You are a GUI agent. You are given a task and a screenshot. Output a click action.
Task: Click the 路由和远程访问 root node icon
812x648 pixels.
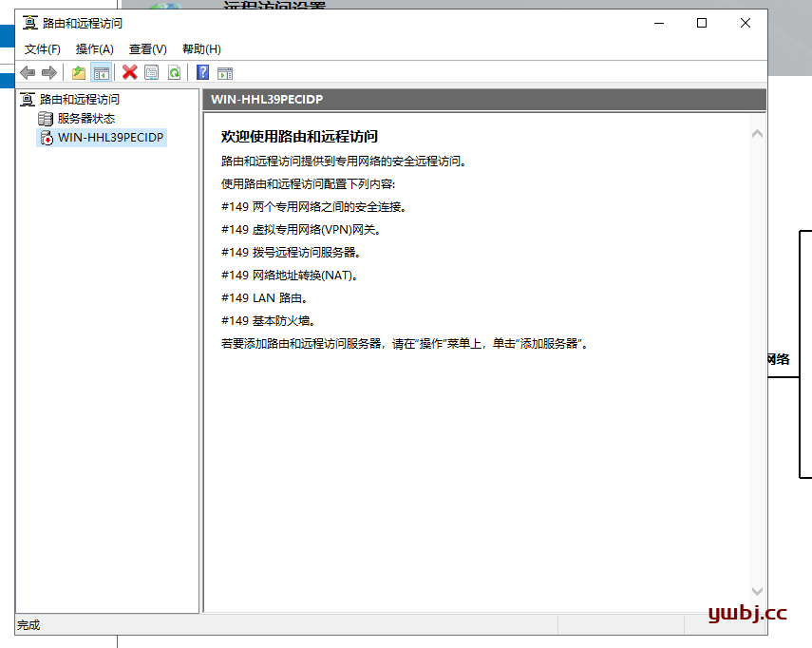click(28, 99)
